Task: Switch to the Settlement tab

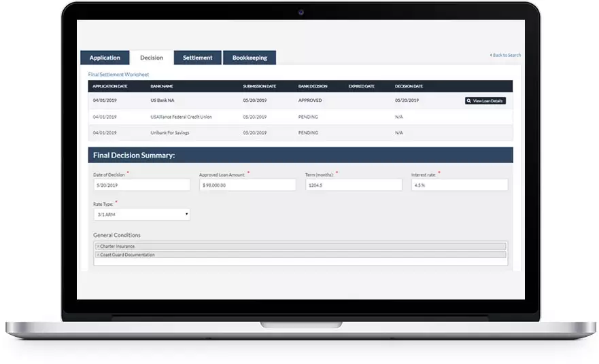Action: pyautogui.click(x=197, y=58)
